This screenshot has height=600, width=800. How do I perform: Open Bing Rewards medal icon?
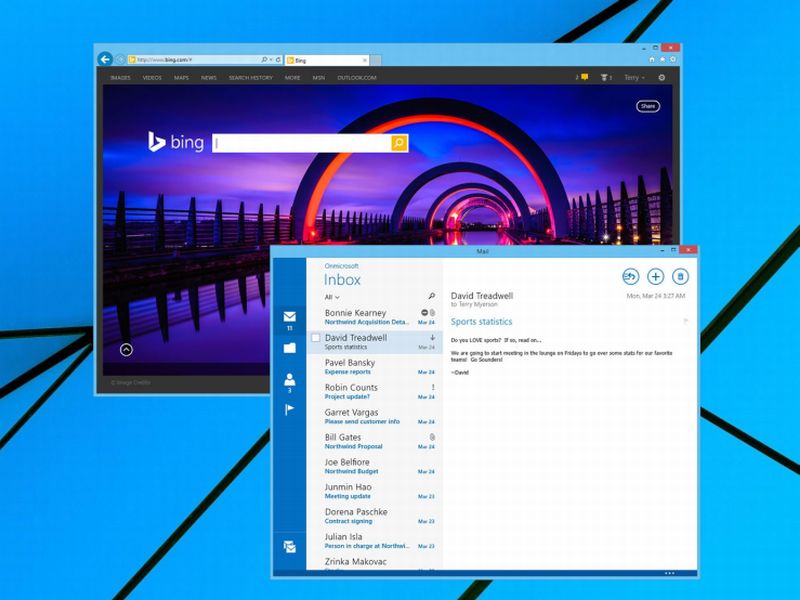(604, 78)
